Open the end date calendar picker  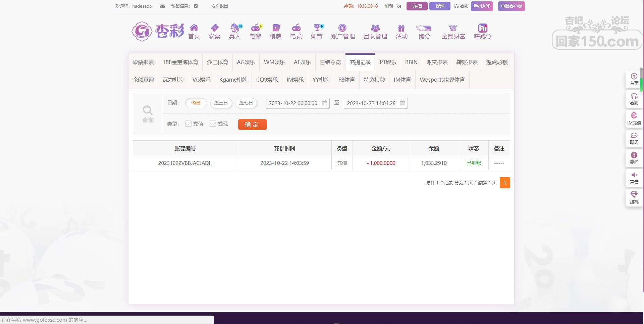402,103
